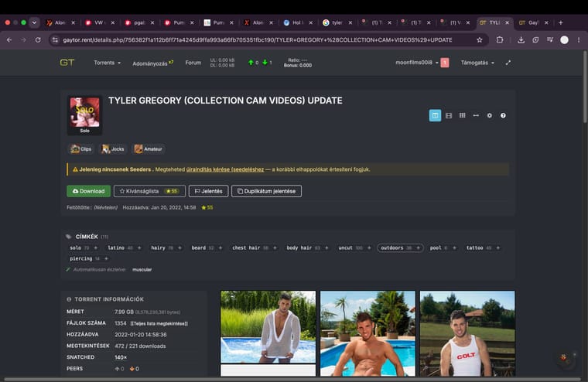Click the plus next to tattoo tag
Viewport: 588px width, 382px height.
[498, 247]
